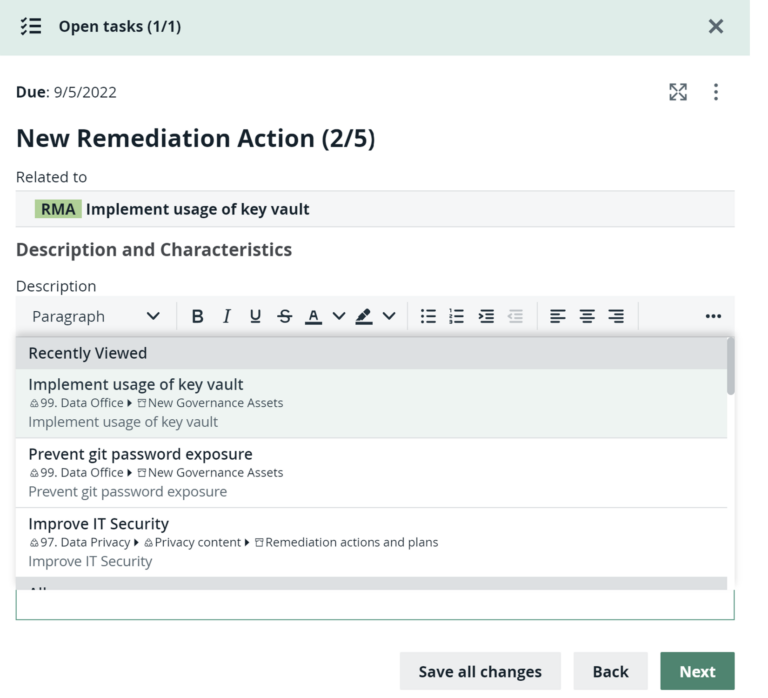Show more editor toolbar options
This screenshot has height=698, width=768.
(x=713, y=316)
